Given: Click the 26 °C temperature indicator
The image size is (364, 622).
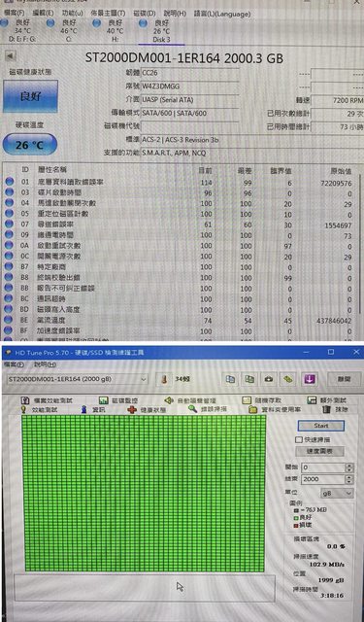Looking at the screenshot, I should 30,145.
